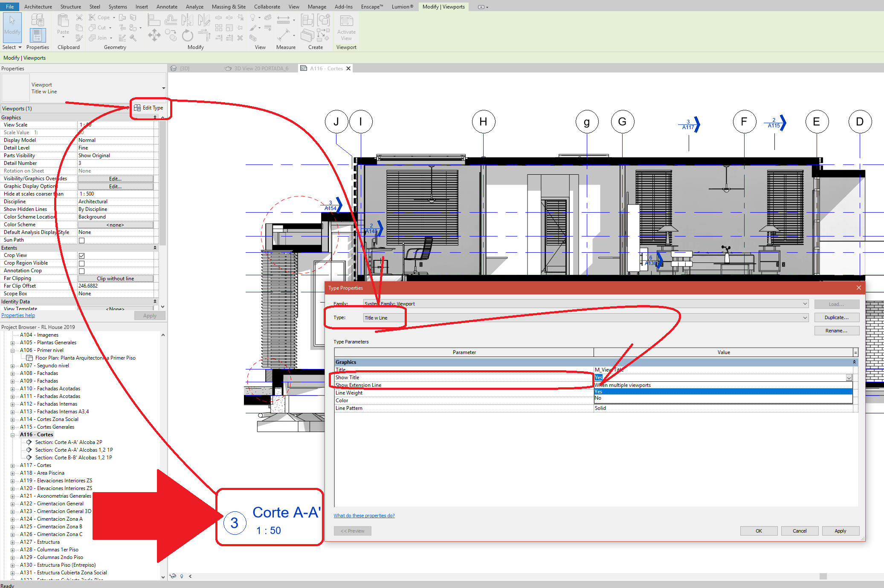Enable the Sun Path checkbox
The width and height of the screenshot is (884, 588).
[81, 240]
